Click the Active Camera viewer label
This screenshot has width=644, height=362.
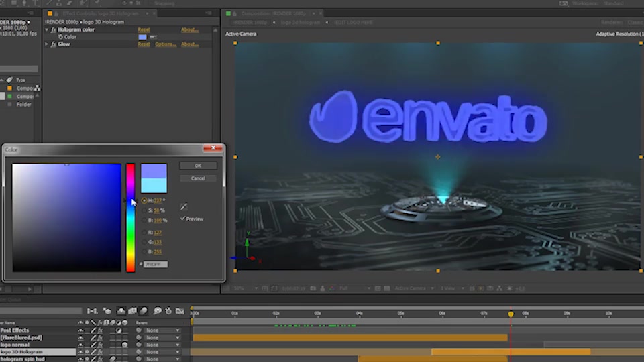(241, 34)
